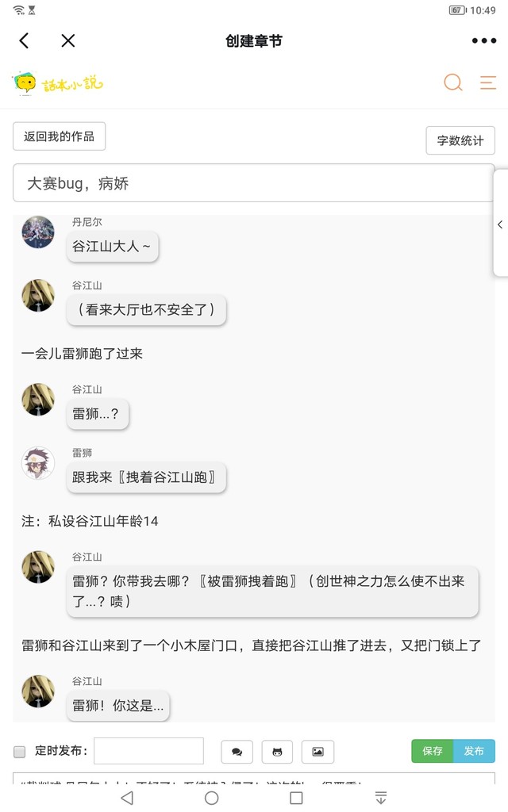Viewport: 508px width, 812px height.
Task: Save the chapter with 保存
Action: click(x=433, y=751)
